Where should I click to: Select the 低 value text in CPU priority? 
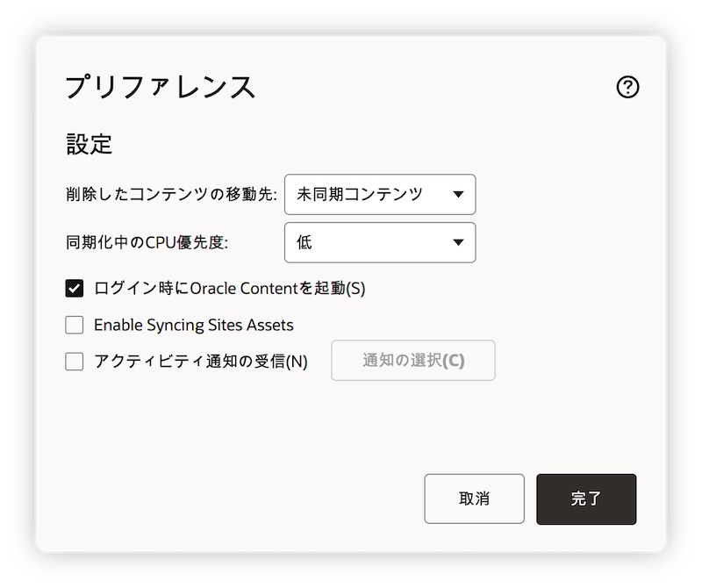(x=304, y=242)
